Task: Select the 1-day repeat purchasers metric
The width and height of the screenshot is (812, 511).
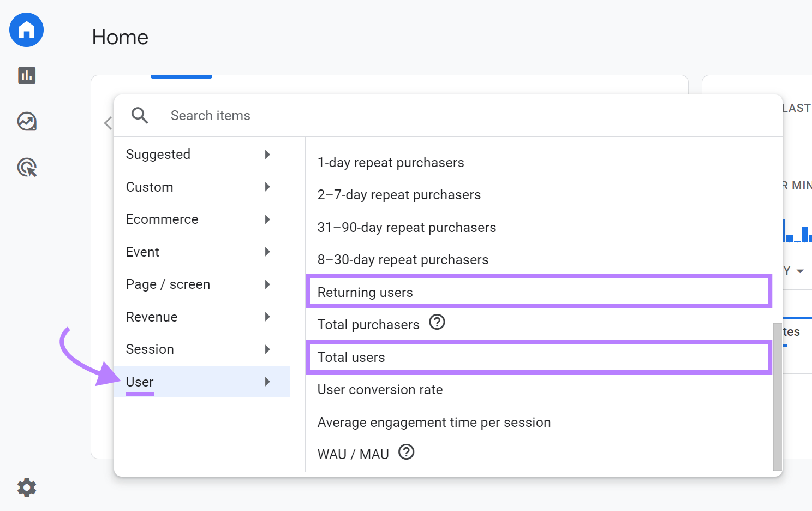Action: (391, 162)
